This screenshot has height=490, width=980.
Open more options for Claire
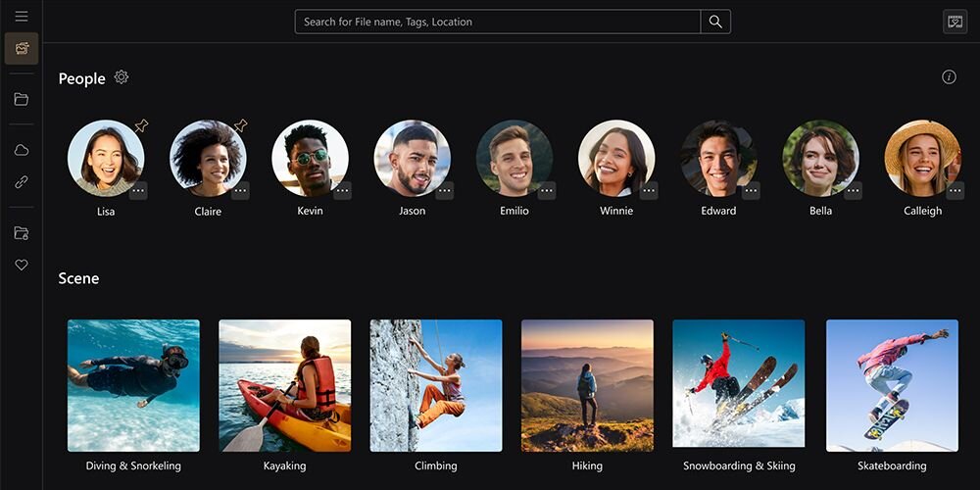pos(241,191)
